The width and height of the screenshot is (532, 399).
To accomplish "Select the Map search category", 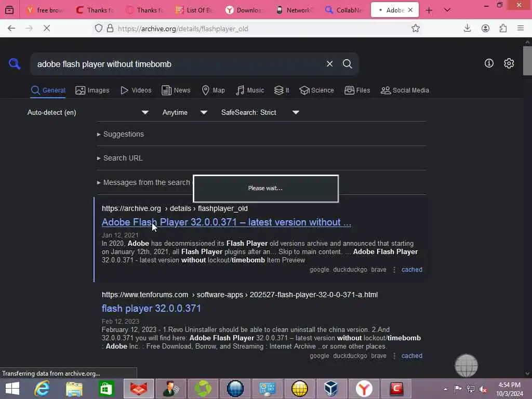I will point(213,90).
